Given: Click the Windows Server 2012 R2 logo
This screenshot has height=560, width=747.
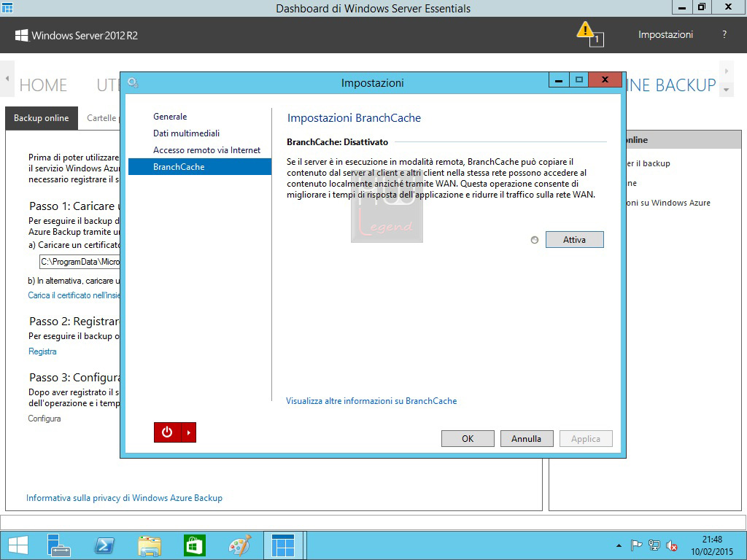Looking at the screenshot, I should pyautogui.click(x=76, y=35).
